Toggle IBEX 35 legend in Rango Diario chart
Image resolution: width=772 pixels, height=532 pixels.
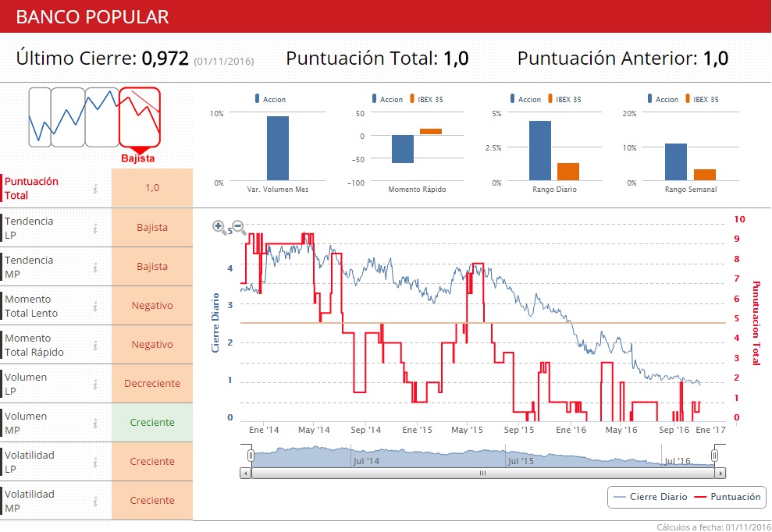pos(564,99)
